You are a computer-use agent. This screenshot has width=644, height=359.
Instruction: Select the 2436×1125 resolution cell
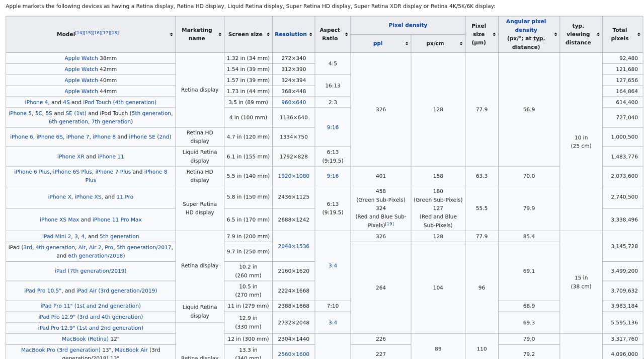294,197
